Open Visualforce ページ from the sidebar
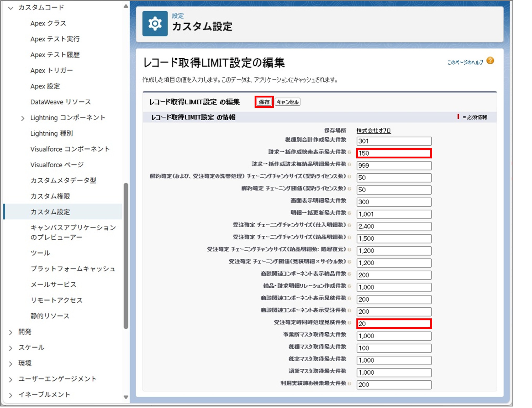532x408 pixels. (x=56, y=165)
